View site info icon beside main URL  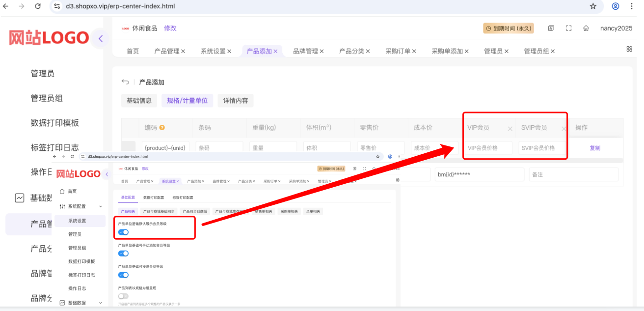pyautogui.click(x=57, y=6)
